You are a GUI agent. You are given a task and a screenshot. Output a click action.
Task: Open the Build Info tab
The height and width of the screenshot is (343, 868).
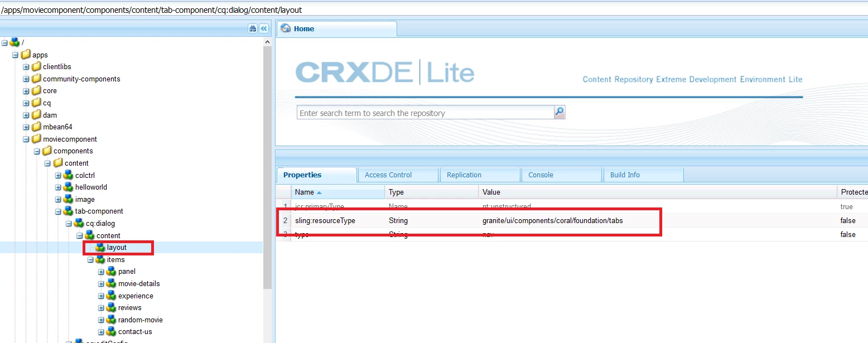[x=643, y=175]
